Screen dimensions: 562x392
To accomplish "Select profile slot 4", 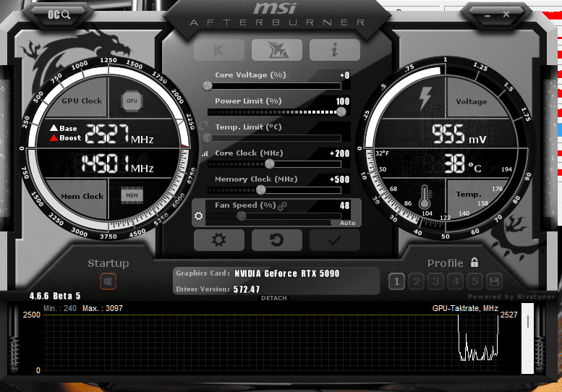I will pyautogui.click(x=455, y=281).
